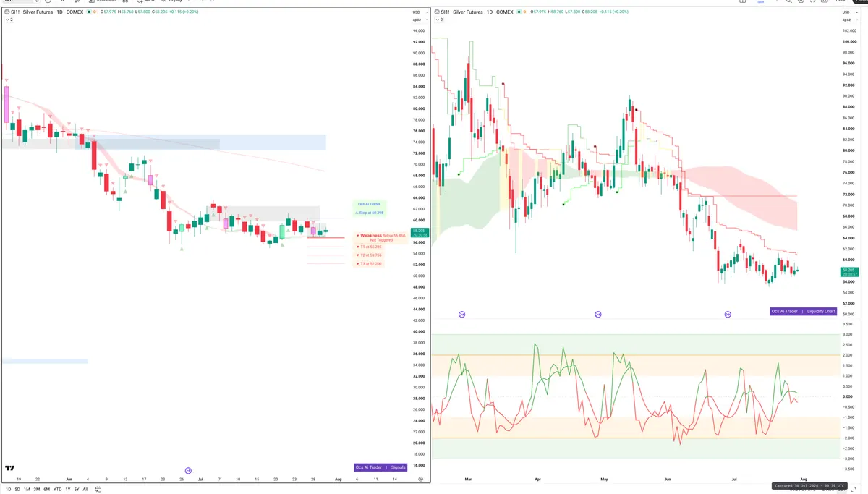This screenshot has width=868, height=494.
Task: Click the purple event marker on left chart timeline
Action: tap(189, 470)
